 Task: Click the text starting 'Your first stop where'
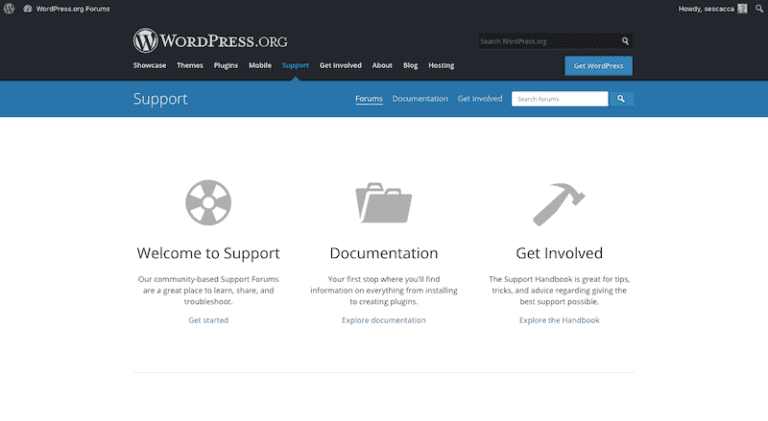click(384, 290)
